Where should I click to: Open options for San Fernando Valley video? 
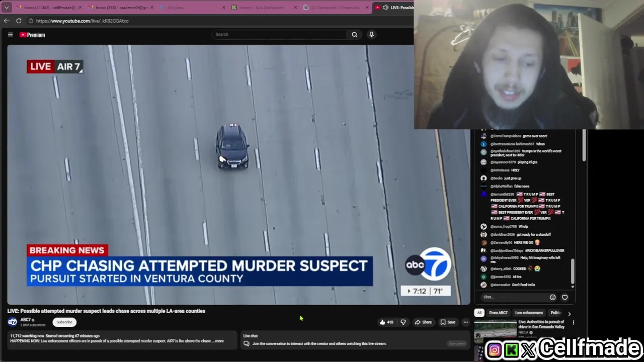[574, 322]
